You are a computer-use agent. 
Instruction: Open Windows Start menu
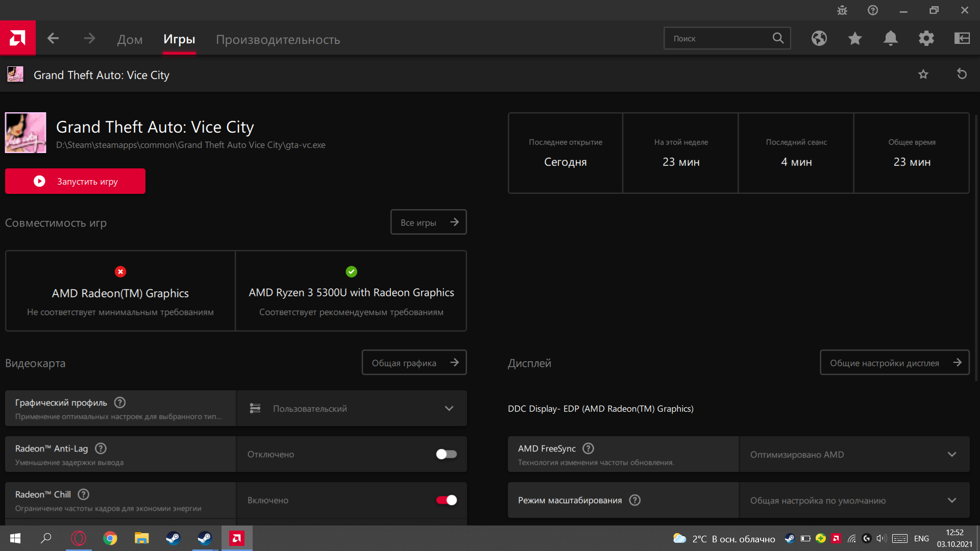click(15, 538)
